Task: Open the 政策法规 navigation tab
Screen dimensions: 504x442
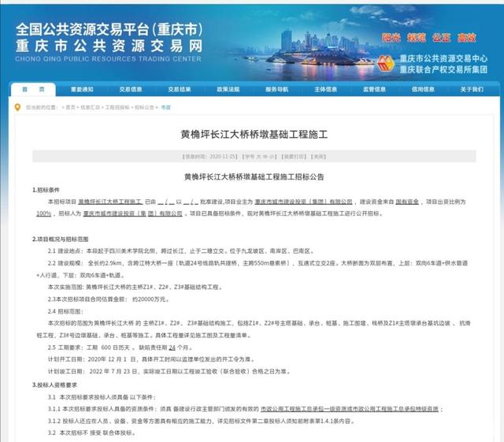Action: [228, 90]
